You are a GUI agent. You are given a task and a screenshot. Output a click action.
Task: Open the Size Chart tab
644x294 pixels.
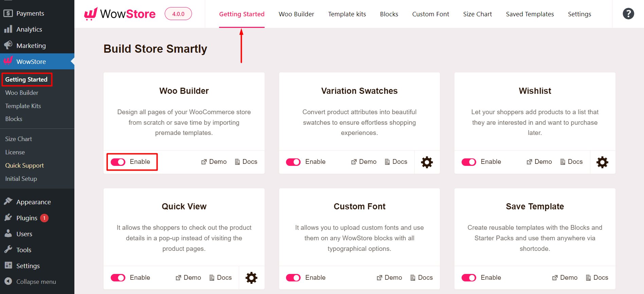pos(477,14)
